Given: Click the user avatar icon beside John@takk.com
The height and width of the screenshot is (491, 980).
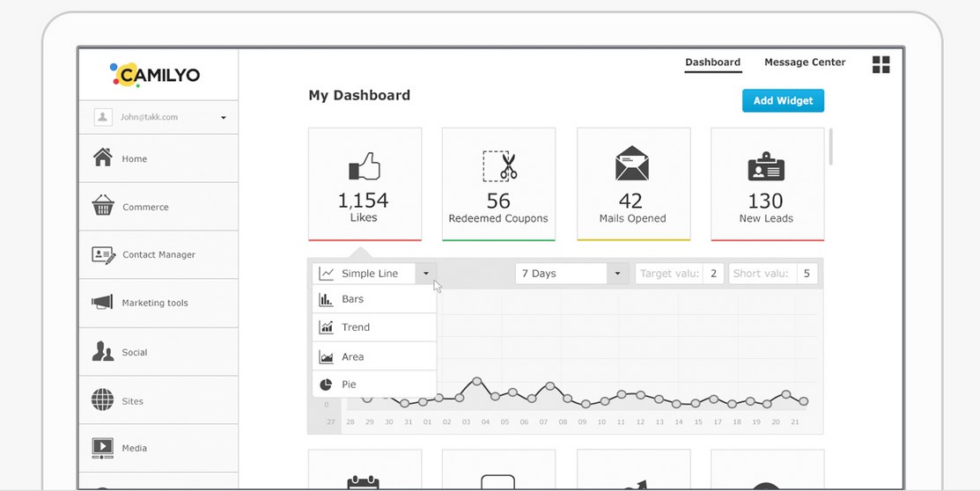Looking at the screenshot, I should (102, 117).
